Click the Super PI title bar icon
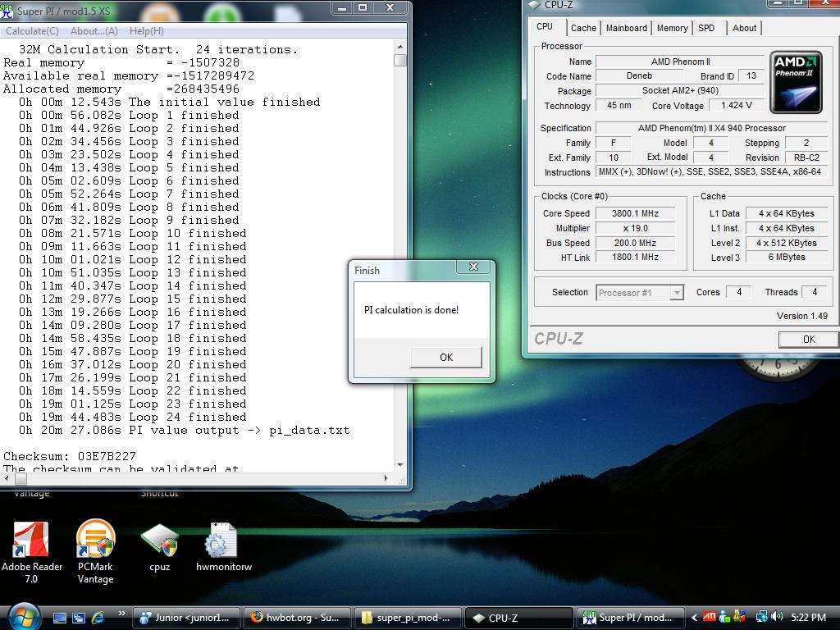The width and height of the screenshot is (840, 630). pos(7,10)
